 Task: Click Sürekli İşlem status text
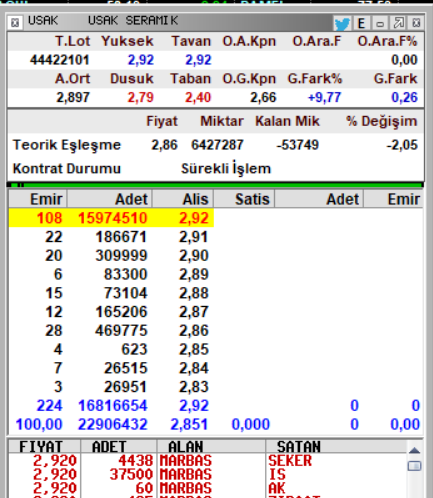tap(226, 168)
